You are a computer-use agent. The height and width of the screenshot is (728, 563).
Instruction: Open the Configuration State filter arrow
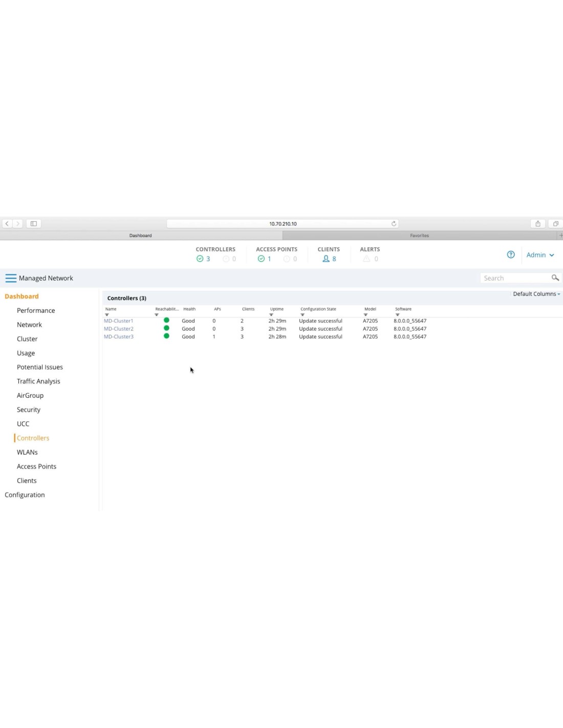click(x=302, y=315)
